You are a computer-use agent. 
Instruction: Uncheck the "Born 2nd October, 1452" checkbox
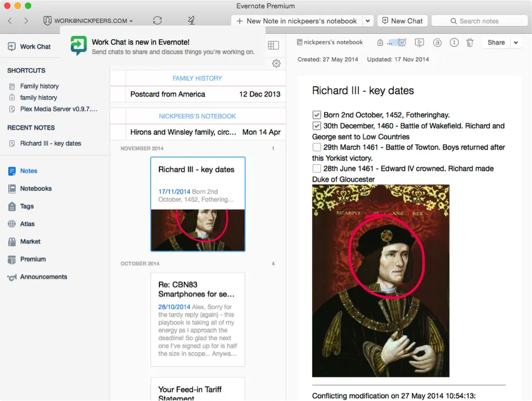pyautogui.click(x=316, y=115)
